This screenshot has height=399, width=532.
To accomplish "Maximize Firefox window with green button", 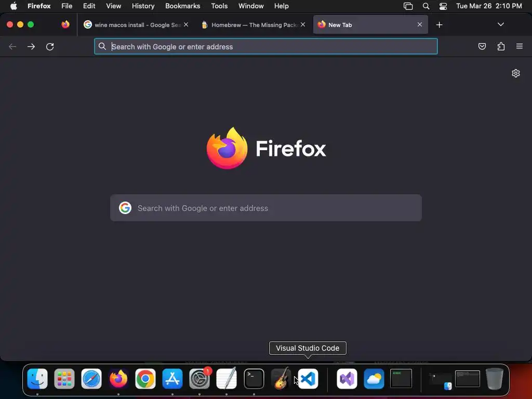I will tap(31, 24).
